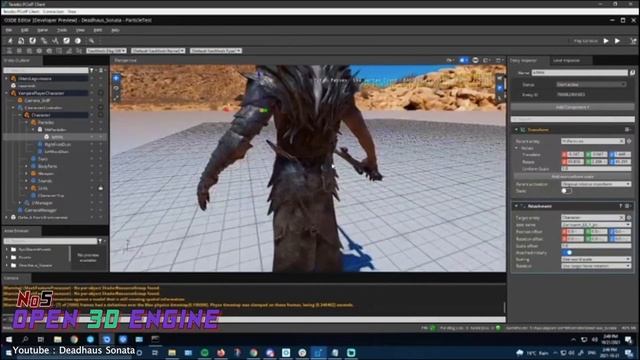Open Task View from the taskbar
Screen dimensions: 640x360
(x=41, y=339)
